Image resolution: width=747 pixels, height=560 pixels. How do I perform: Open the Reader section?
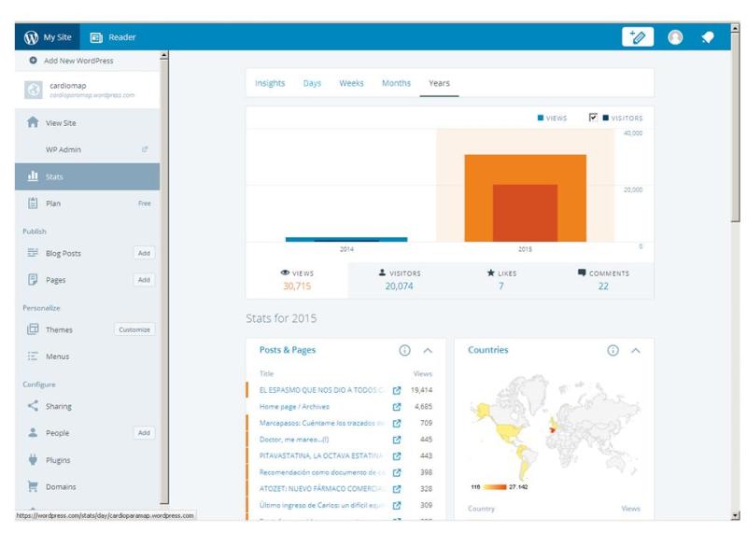113,37
